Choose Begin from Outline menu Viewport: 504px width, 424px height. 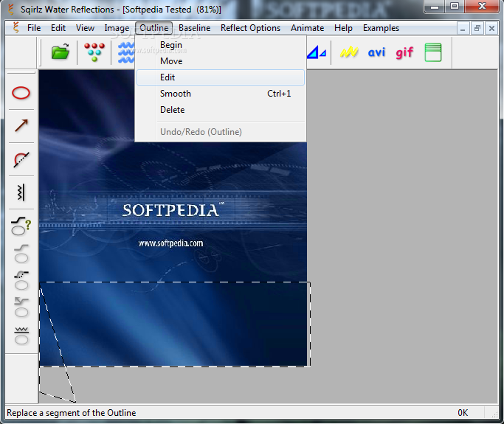[221, 45]
